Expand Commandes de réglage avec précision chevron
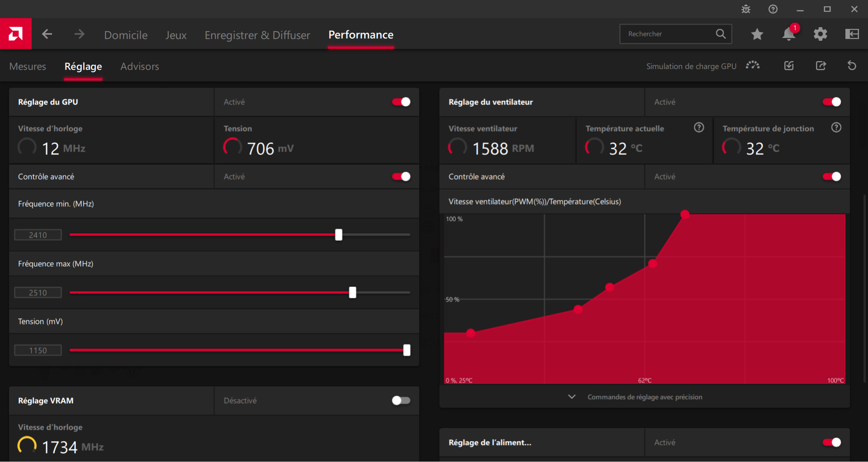Viewport: 868px width, 462px height. tap(572, 397)
